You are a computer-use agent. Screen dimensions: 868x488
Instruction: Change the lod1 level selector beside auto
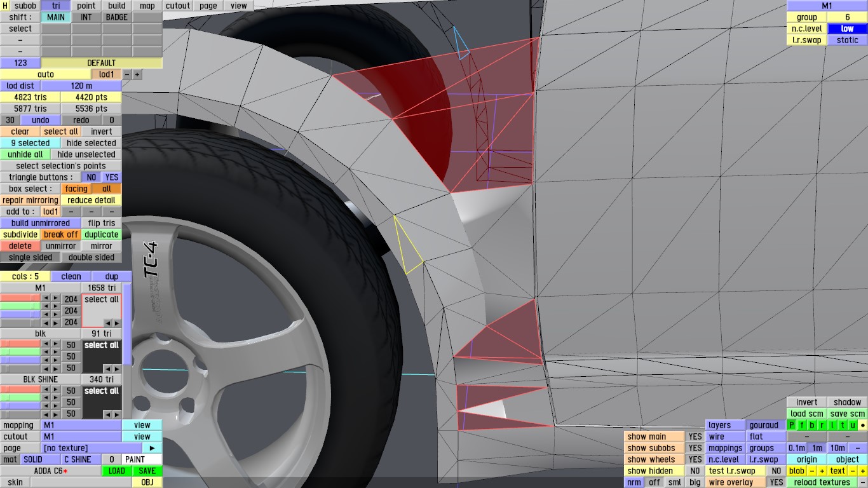(x=107, y=74)
